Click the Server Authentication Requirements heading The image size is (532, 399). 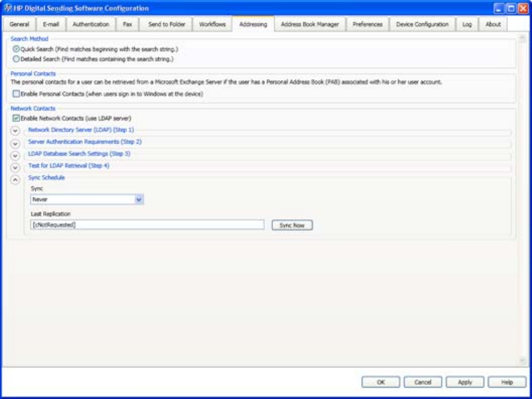85,141
